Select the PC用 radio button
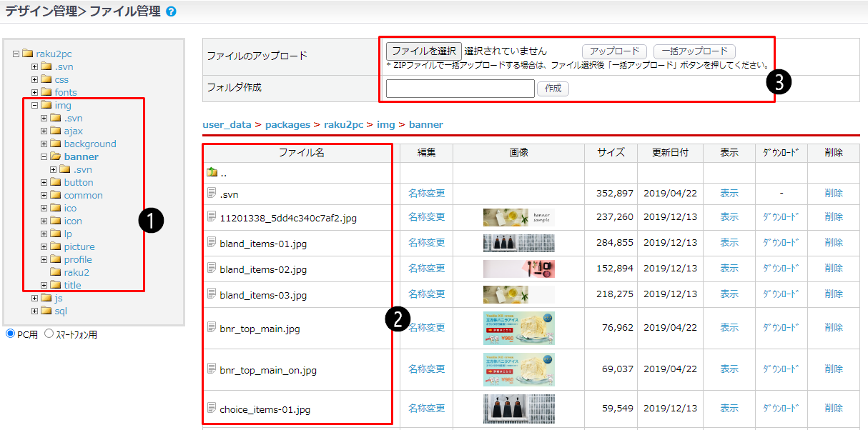Image resolution: width=868 pixels, height=430 pixels. [x=10, y=334]
